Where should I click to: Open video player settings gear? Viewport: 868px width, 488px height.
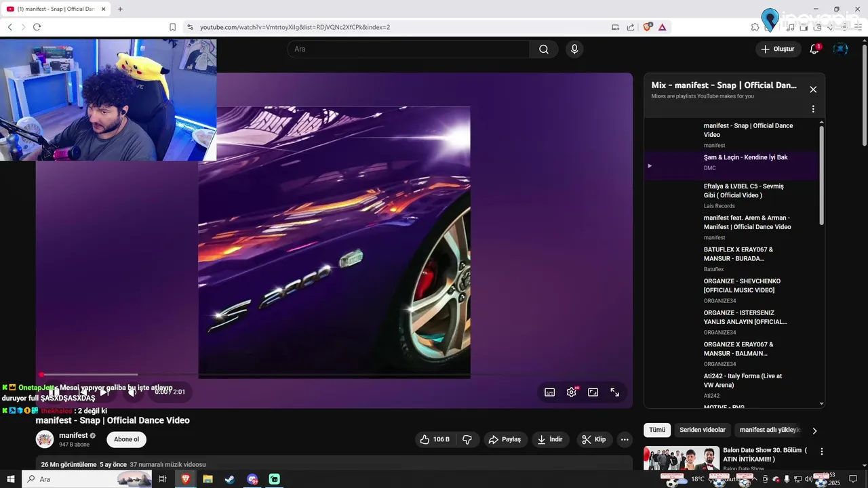(x=572, y=392)
